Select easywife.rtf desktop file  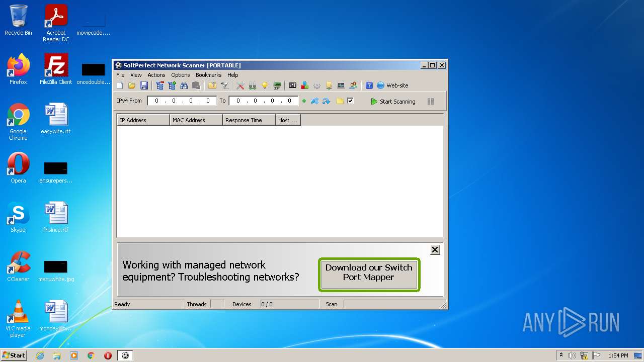[56, 119]
